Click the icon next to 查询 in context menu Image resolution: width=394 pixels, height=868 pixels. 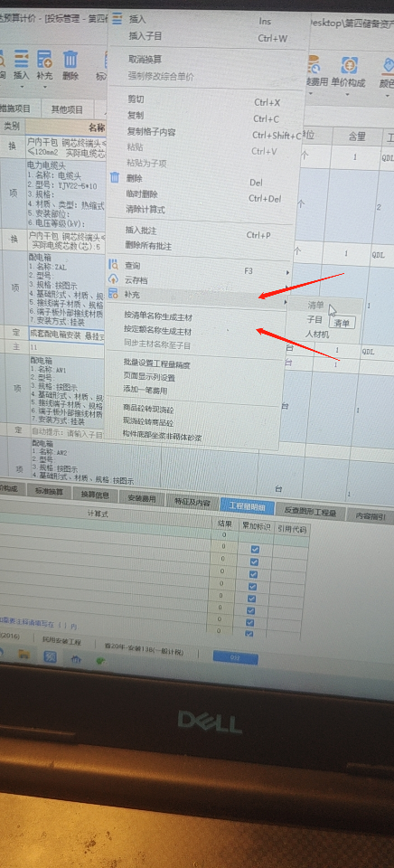coord(114,265)
